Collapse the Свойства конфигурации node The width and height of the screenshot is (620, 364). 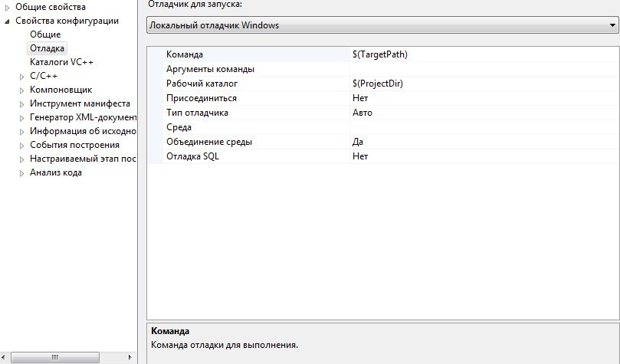pyautogui.click(x=8, y=21)
